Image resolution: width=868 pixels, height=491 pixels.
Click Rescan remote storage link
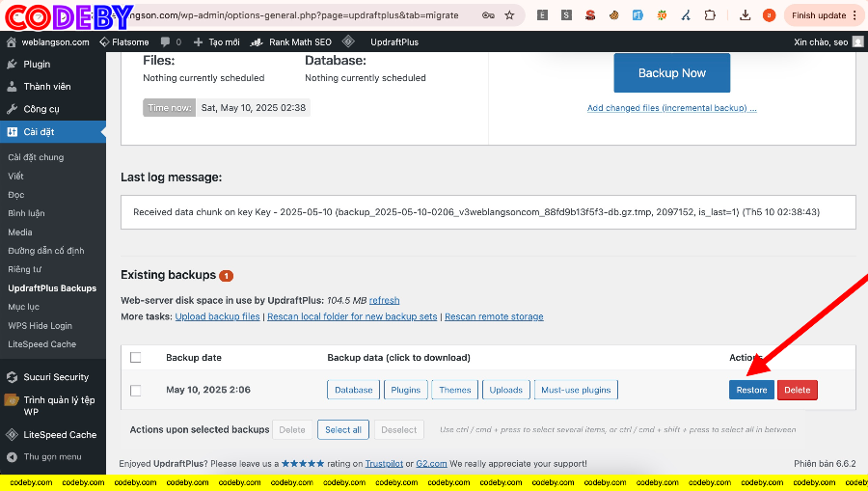pos(494,316)
